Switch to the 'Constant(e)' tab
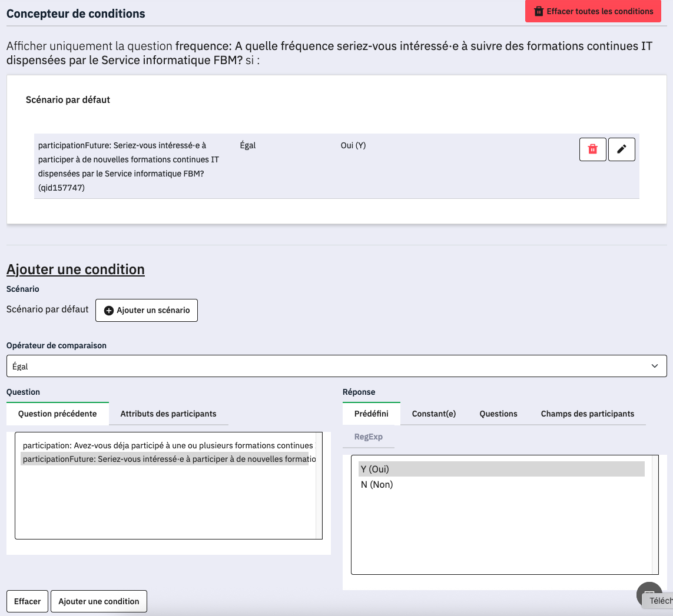 (433, 414)
